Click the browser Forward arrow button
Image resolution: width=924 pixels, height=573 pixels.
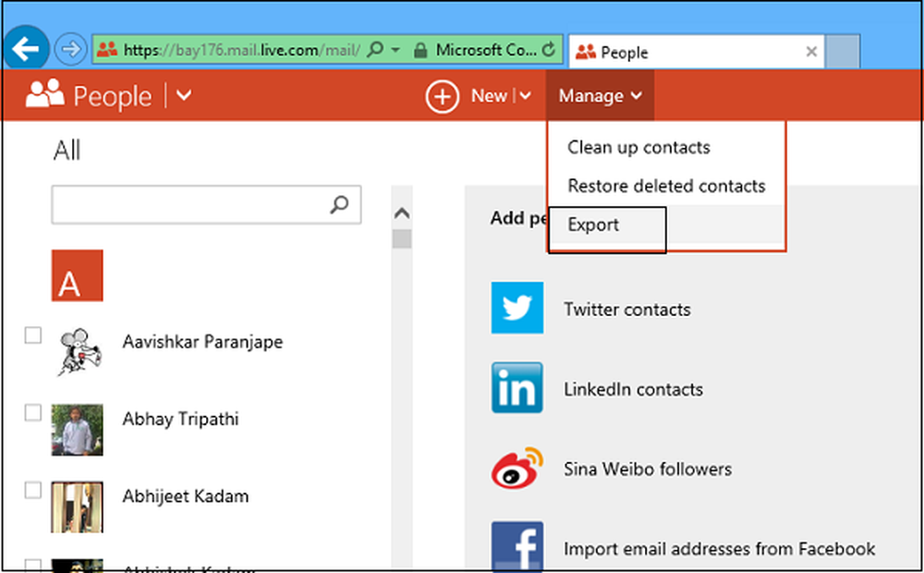(71, 50)
